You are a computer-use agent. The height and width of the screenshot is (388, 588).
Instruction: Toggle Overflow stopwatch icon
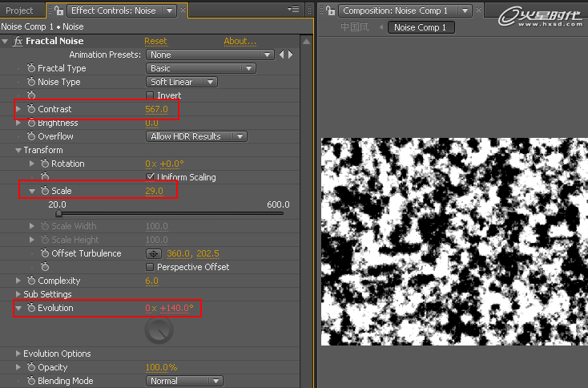tap(31, 135)
